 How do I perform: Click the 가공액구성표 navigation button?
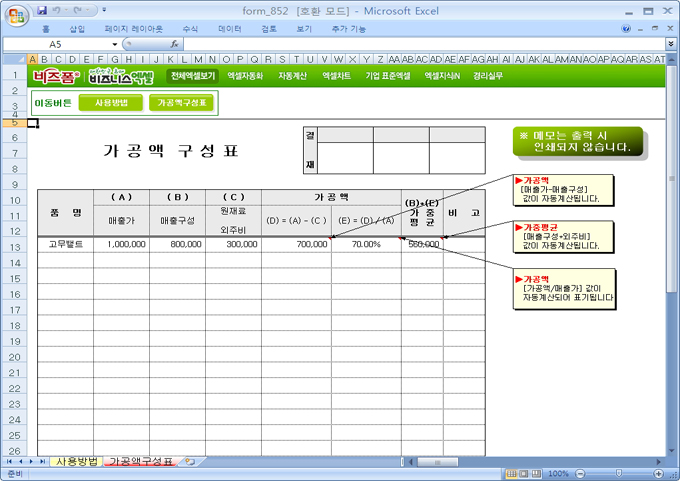pyautogui.click(x=181, y=102)
